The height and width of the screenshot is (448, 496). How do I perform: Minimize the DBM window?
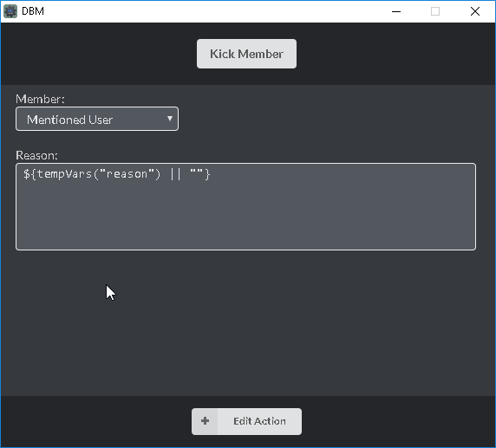click(x=396, y=11)
